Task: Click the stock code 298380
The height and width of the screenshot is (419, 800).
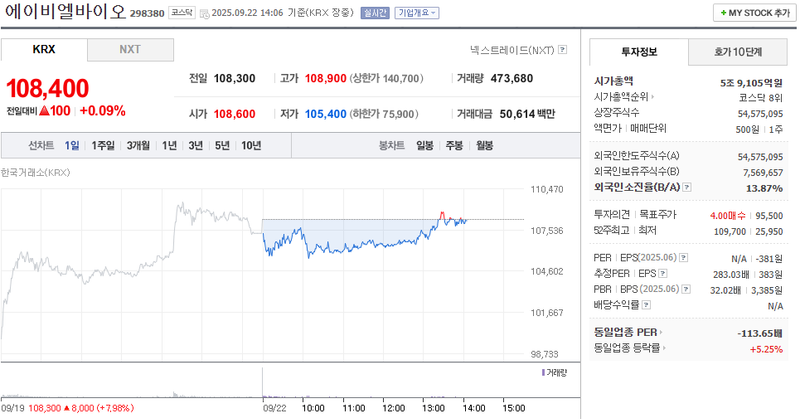Action: [147, 14]
